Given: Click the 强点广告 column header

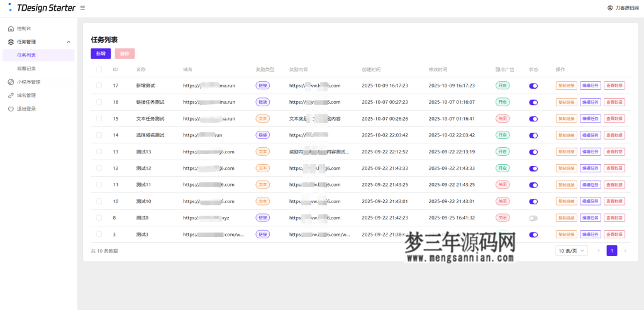Looking at the screenshot, I should [x=505, y=69].
